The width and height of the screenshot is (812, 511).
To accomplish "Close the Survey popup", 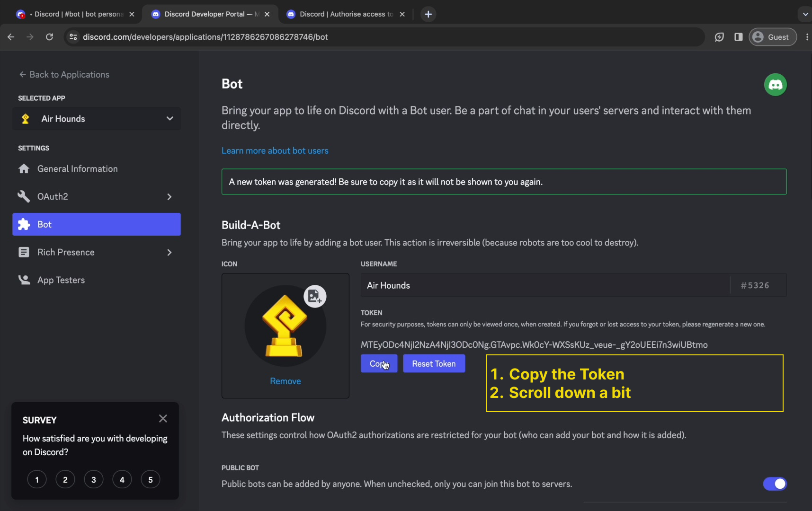I will [x=163, y=419].
